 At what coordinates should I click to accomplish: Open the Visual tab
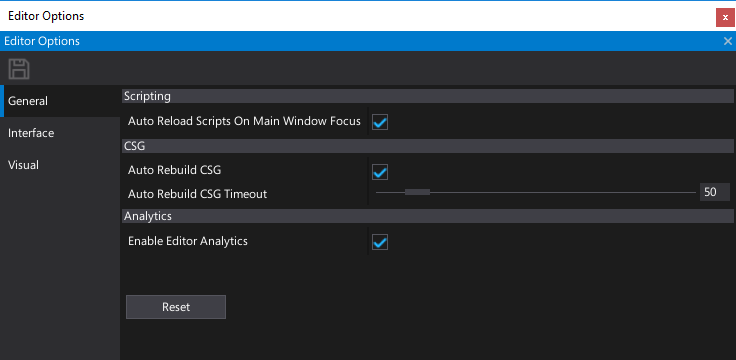60,165
